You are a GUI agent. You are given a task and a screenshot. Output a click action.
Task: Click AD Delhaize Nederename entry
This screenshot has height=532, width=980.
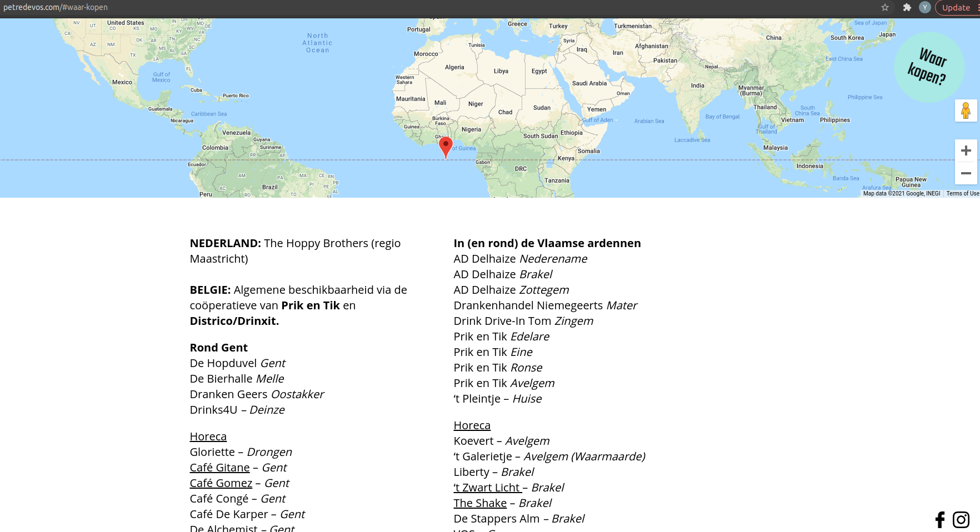[x=521, y=259]
